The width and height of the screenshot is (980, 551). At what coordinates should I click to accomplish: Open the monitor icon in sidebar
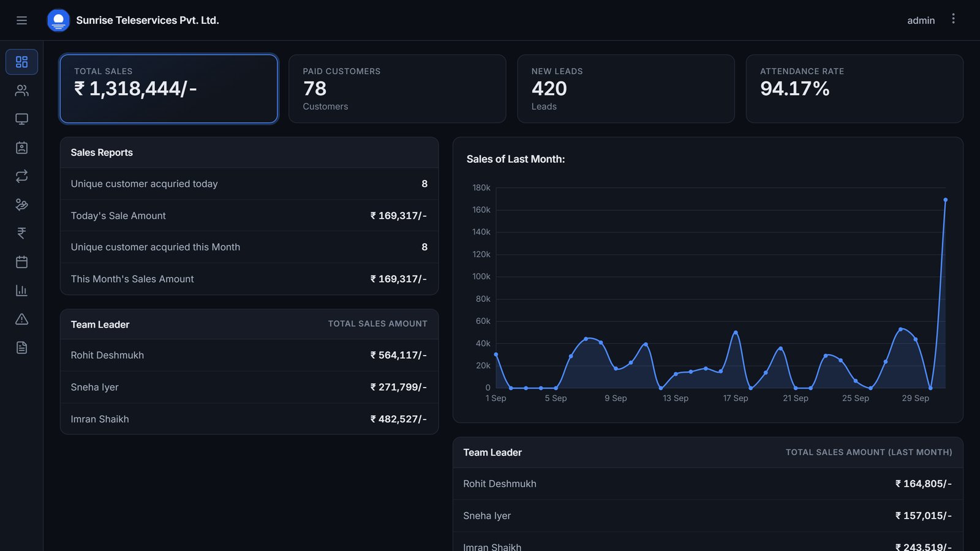point(21,119)
